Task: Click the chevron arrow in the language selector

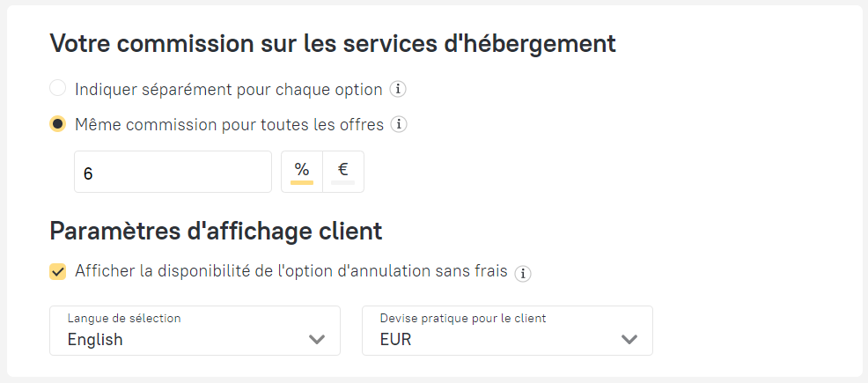Action: click(x=317, y=340)
